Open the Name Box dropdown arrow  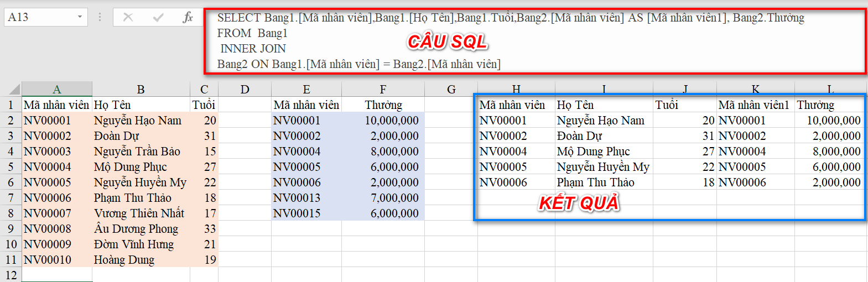tap(80, 17)
